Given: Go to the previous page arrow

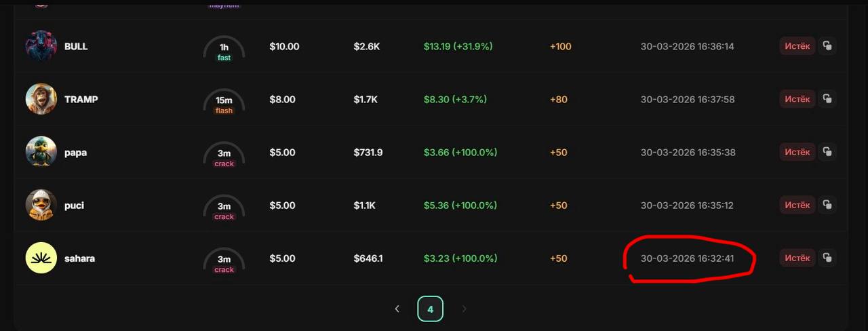Looking at the screenshot, I should pos(397,309).
